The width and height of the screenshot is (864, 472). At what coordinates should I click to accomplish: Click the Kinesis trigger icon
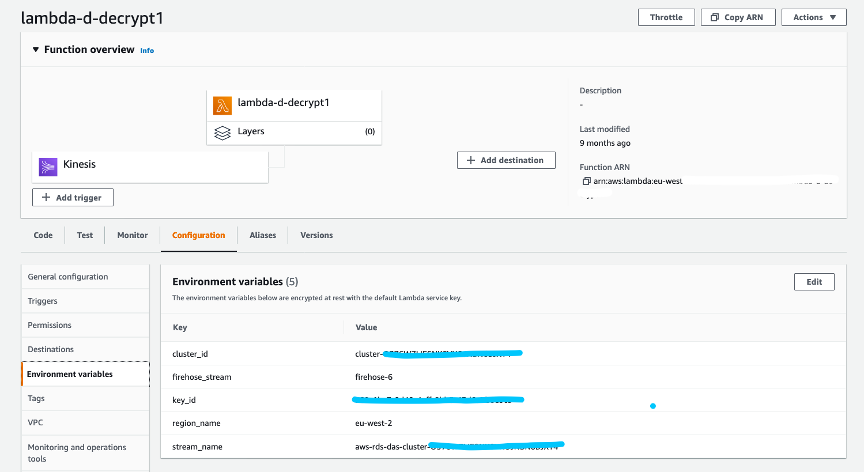pos(48,166)
